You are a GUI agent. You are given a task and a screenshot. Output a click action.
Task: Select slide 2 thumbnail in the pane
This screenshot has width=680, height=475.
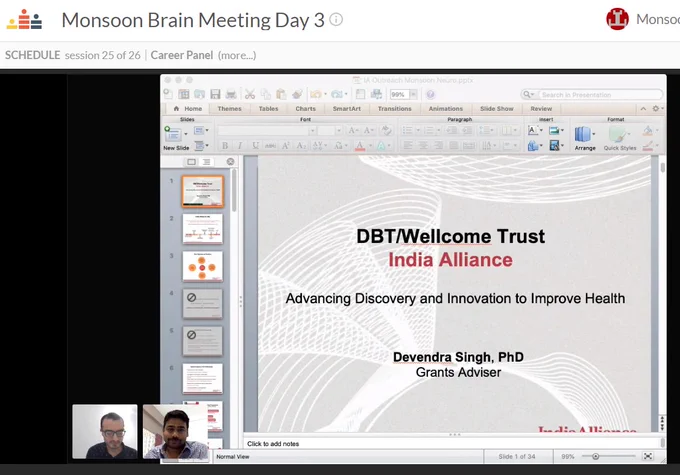[203, 229]
